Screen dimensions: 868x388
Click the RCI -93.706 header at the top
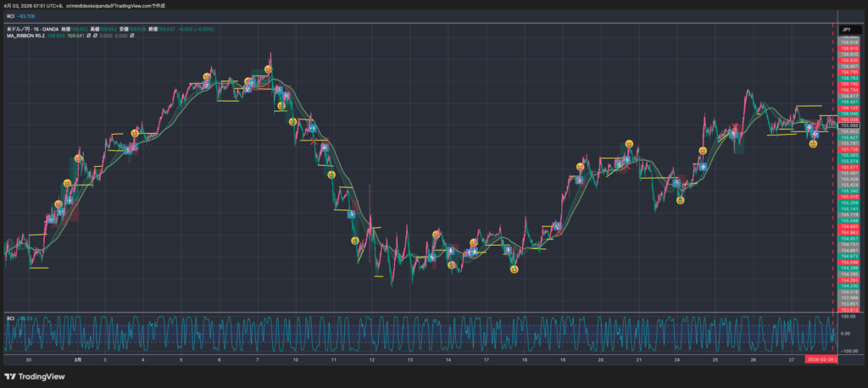click(x=21, y=15)
